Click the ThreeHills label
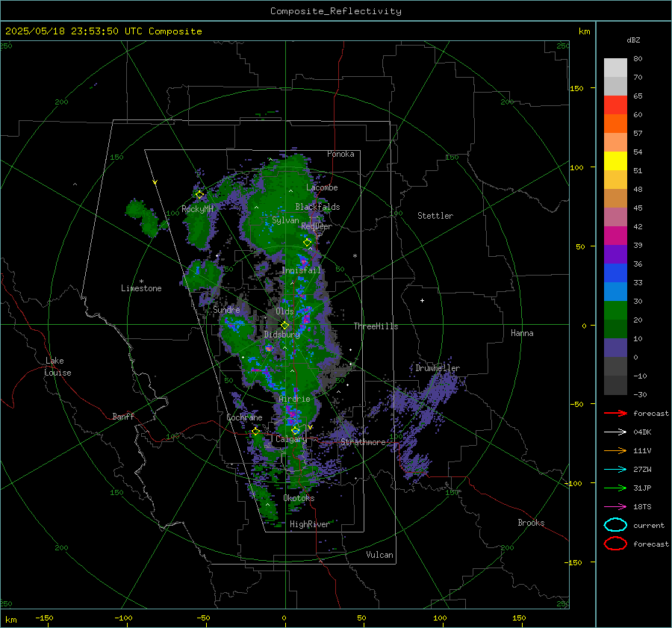Screen dimensions: 672x628 click(376, 326)
